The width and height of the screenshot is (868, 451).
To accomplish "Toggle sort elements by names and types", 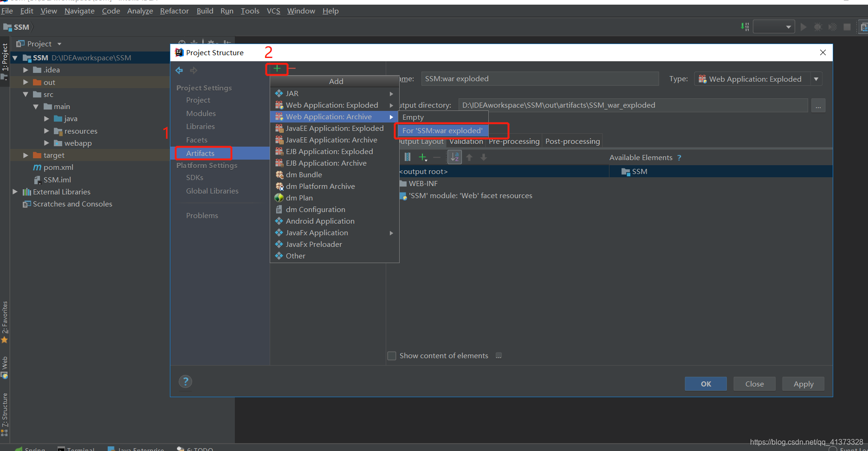I will click(x=455, y=157).
